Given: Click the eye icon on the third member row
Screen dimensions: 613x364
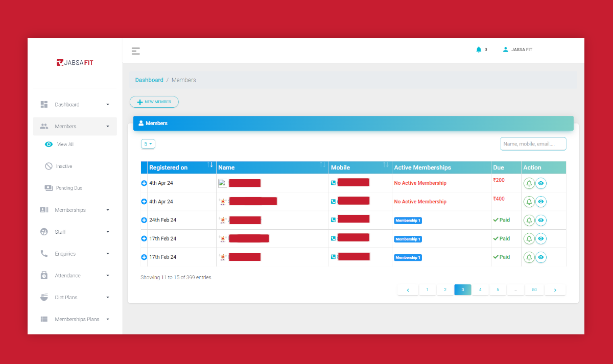Looking at the screenshot, I should [x=541, y=220].
